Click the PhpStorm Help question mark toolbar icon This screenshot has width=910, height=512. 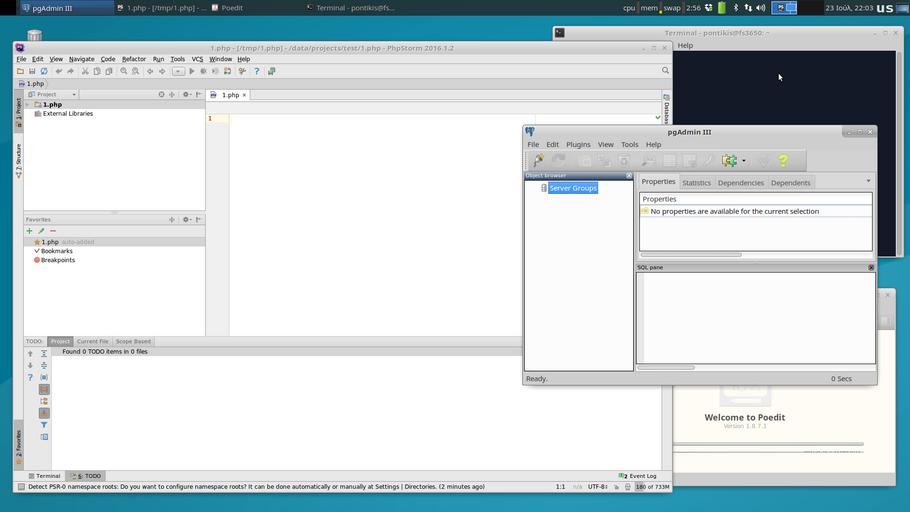pos(257,71)
